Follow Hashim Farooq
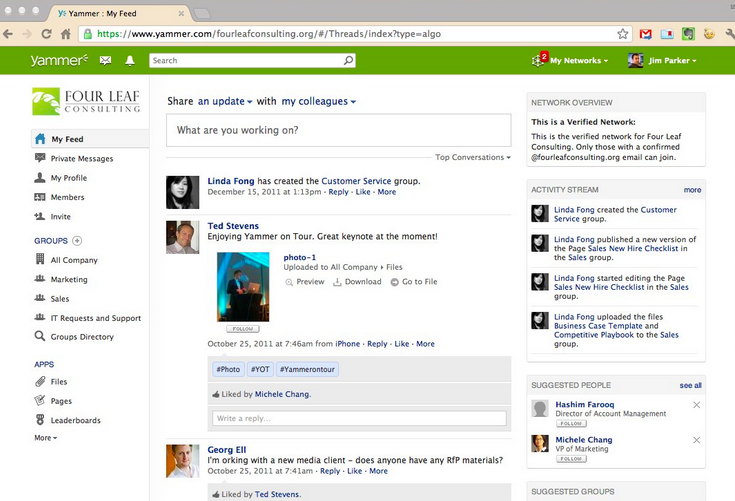 (571, 424)
